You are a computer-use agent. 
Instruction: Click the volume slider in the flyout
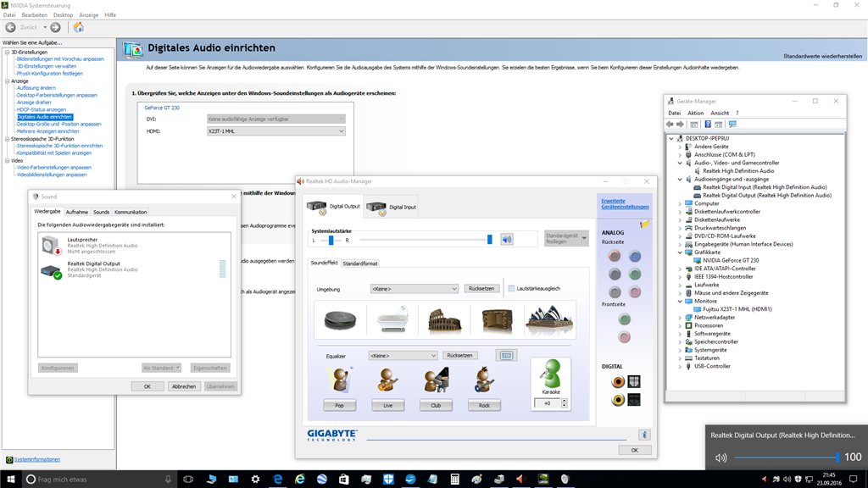787,457
